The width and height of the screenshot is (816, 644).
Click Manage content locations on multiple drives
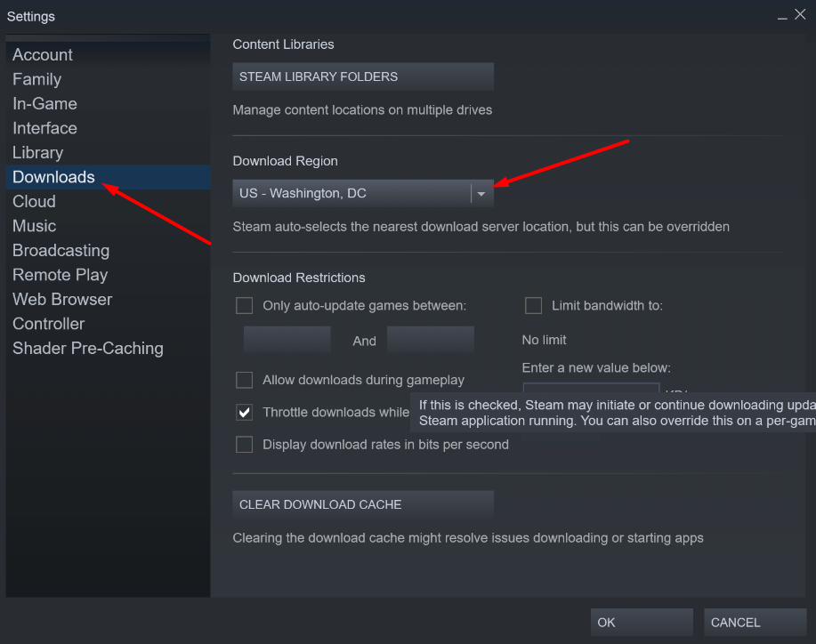[x=362, y=109]
